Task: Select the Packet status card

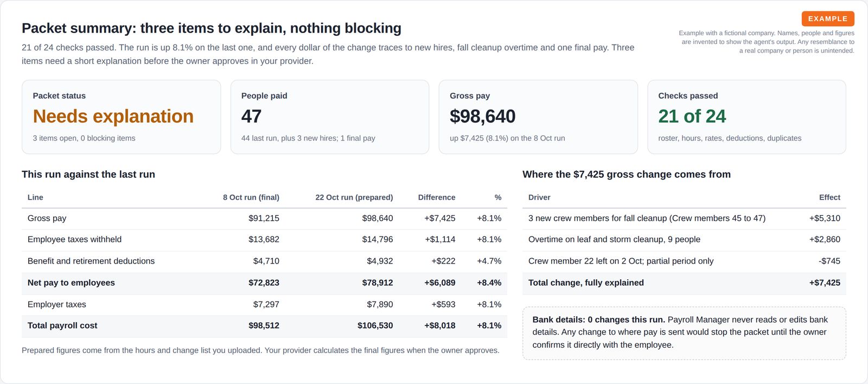Action: [121, 117]
